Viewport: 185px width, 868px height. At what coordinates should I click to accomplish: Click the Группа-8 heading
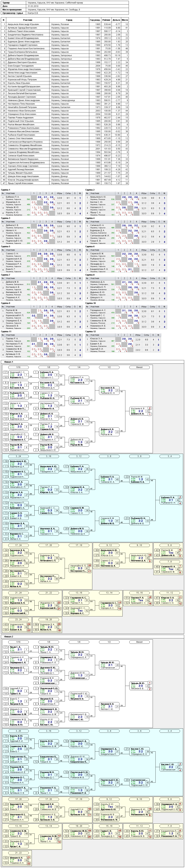pyautogui.click(x=90, y=275)
